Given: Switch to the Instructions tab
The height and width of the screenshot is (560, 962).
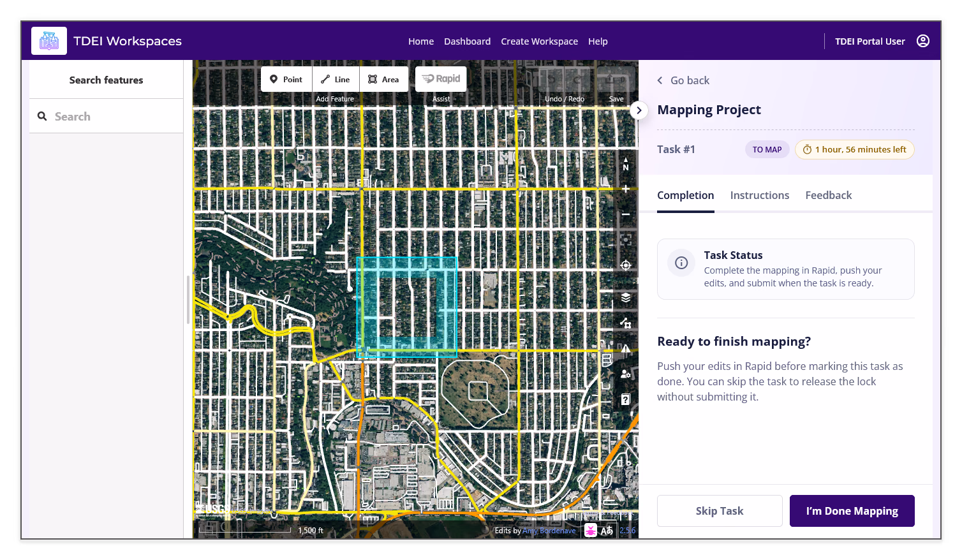Looking at the screenshot, I should point(759,195).
